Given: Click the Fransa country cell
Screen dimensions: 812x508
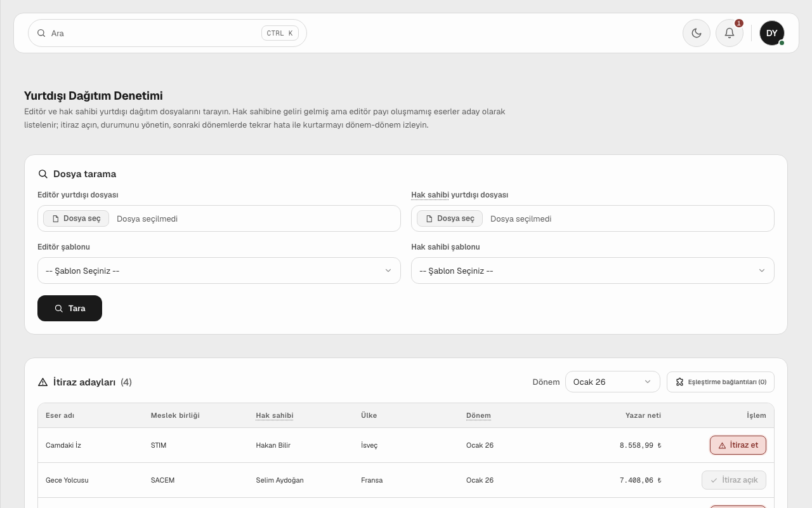Looking at the screenshot, I should (372, 480).
